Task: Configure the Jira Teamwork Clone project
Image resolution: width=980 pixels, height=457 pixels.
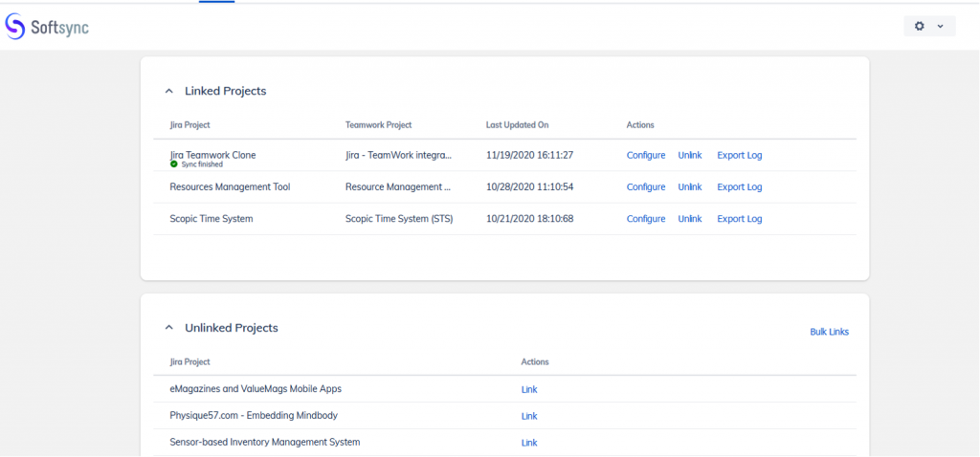Action: pyautogui.click(x=646, y=155)
